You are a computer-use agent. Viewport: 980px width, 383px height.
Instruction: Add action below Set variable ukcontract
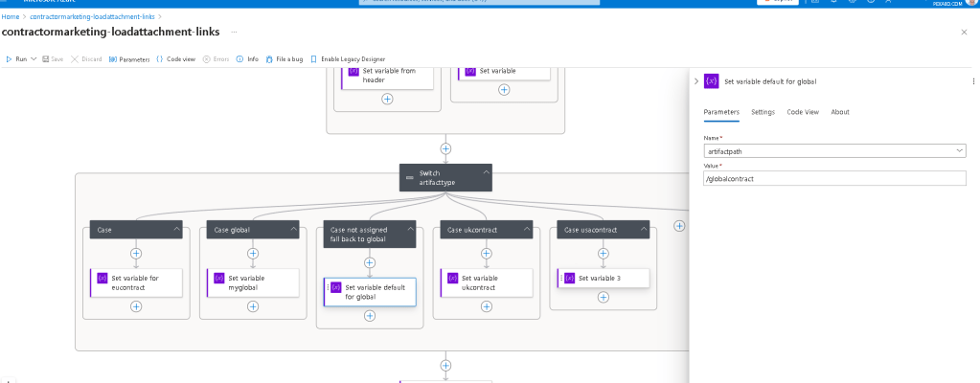(x=487, y=306)
